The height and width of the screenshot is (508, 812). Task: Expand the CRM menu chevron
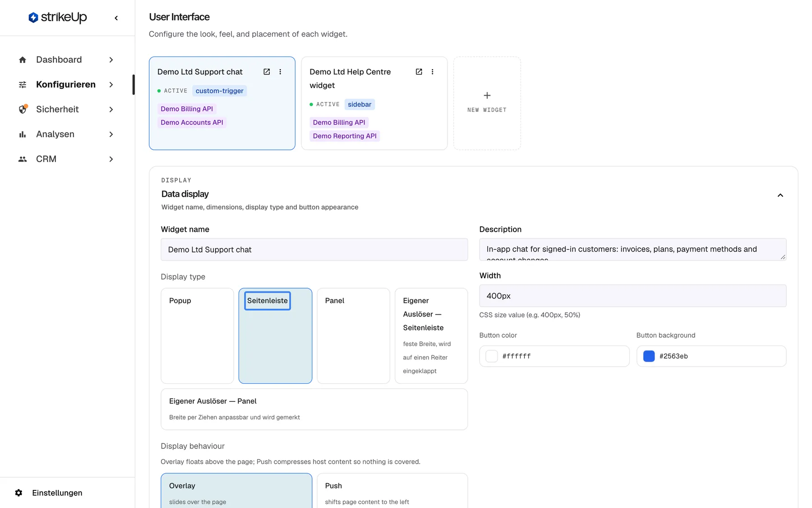[x=111, y=159]
